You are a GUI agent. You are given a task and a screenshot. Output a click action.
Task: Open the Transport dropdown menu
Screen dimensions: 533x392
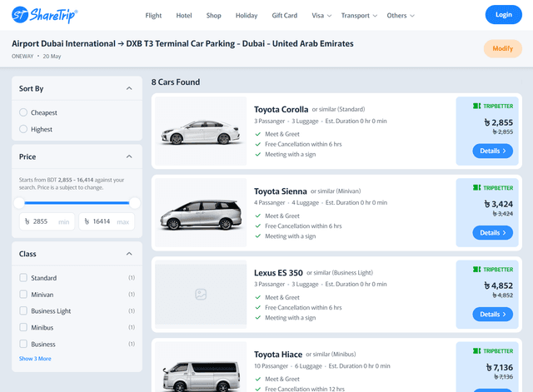[x=359, y=16]
